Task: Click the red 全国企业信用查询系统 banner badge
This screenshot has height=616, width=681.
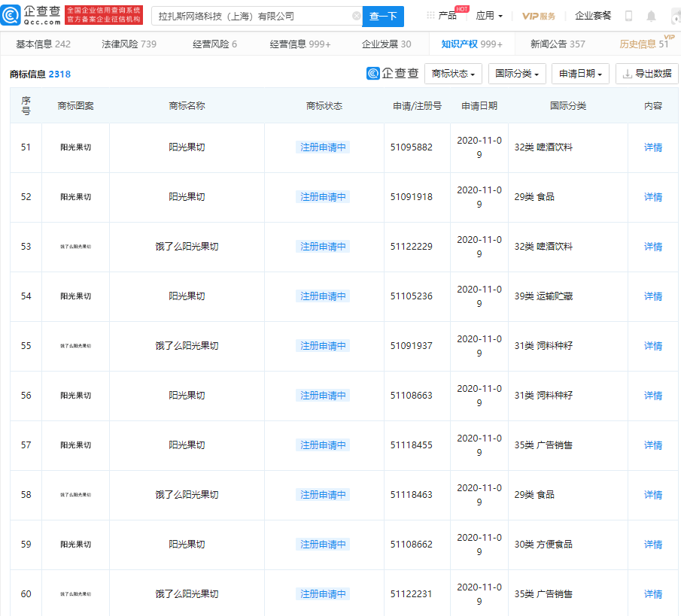Action: point(104,15)
